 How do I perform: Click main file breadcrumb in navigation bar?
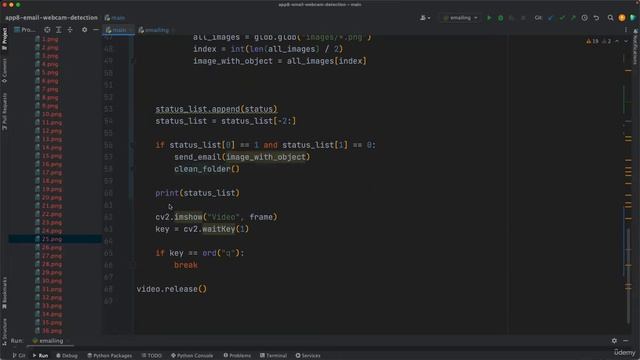[115, 18]
